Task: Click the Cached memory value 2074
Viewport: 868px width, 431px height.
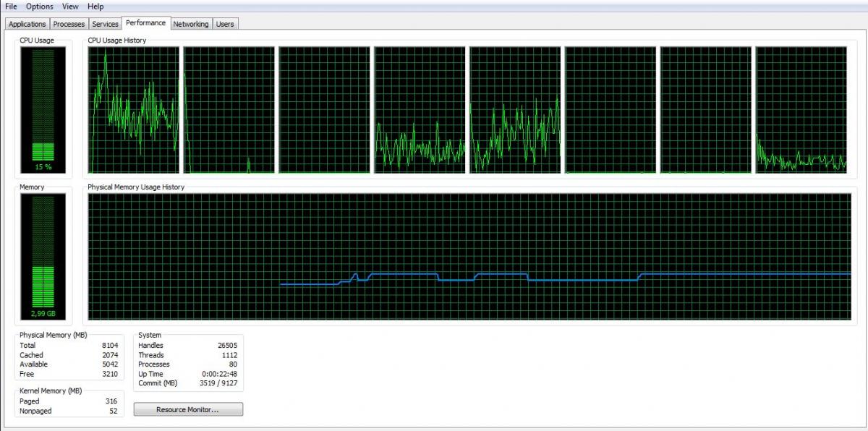Action: pyautogui.click(x=110, y=355)
